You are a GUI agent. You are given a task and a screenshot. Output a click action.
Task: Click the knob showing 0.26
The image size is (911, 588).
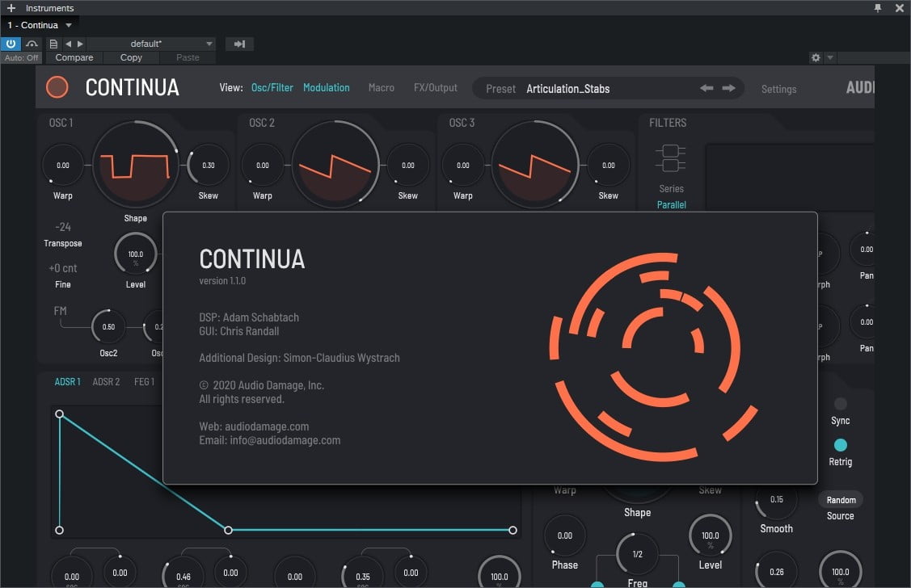pos(776,572)
